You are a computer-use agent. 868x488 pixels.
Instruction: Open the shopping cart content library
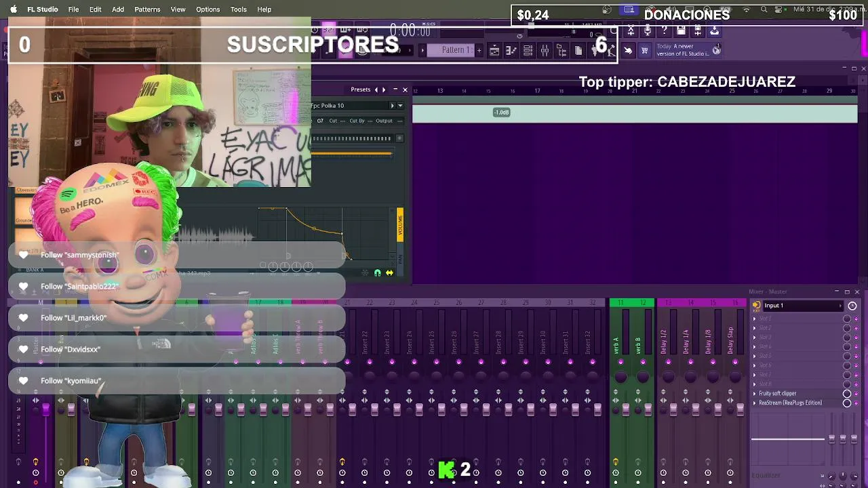click(644, 51)
